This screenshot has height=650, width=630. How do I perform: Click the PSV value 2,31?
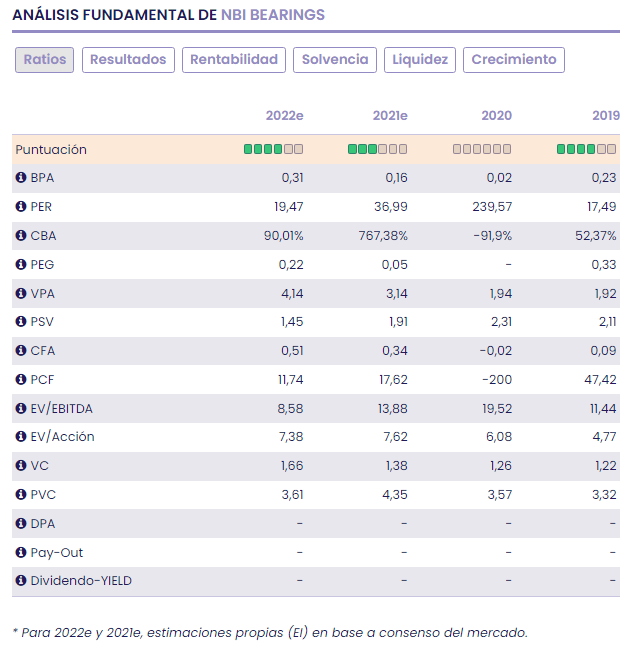click(x=502, y=322)
